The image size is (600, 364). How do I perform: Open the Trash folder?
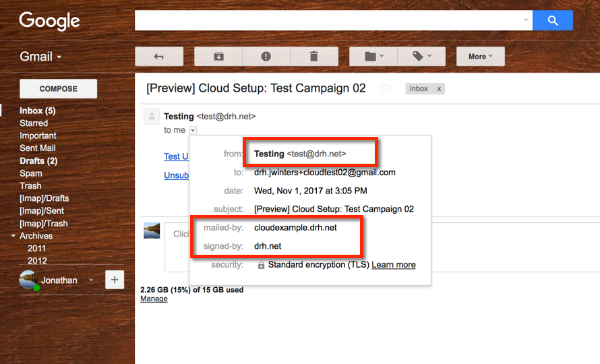click(x=30, y=185)
